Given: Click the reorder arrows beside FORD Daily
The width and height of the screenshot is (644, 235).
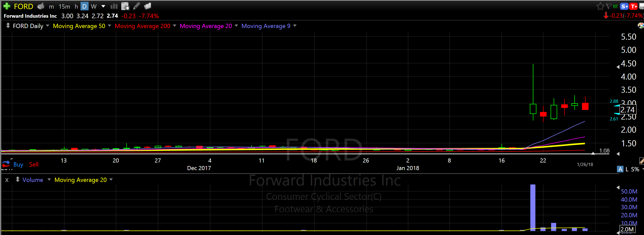Looking at the screenshot, I should click(x=8, y=26).
